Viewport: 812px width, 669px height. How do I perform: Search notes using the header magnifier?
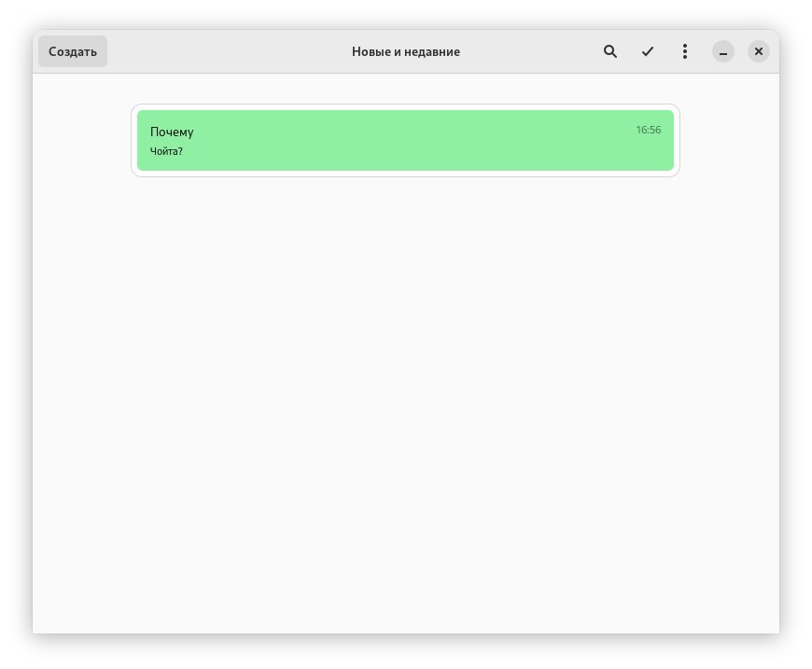pos(610,51)
